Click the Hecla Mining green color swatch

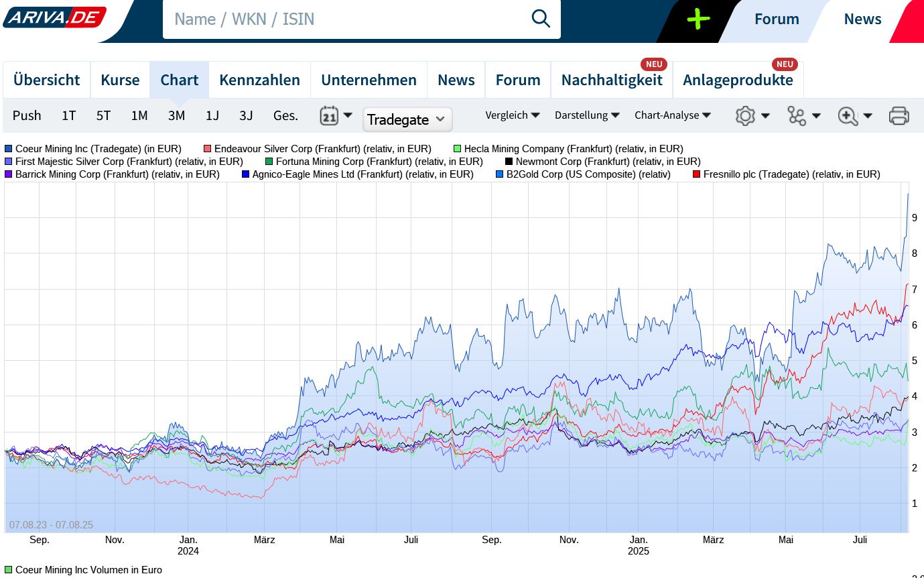pyautogui.click(x=458, y=149)
